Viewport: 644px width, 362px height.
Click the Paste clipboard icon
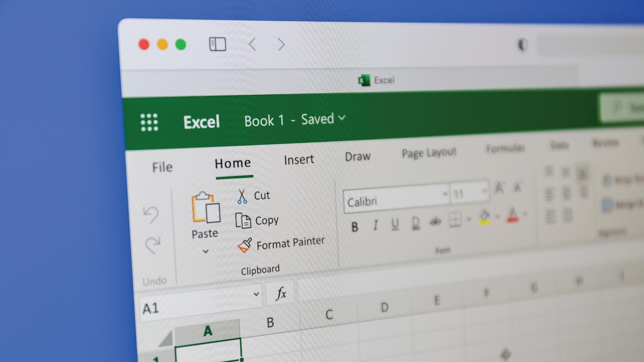tap(206, 207)
